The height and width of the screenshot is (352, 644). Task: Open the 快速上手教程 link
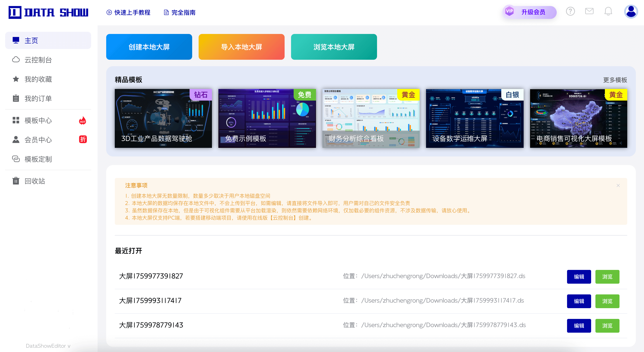pos(129,12)
